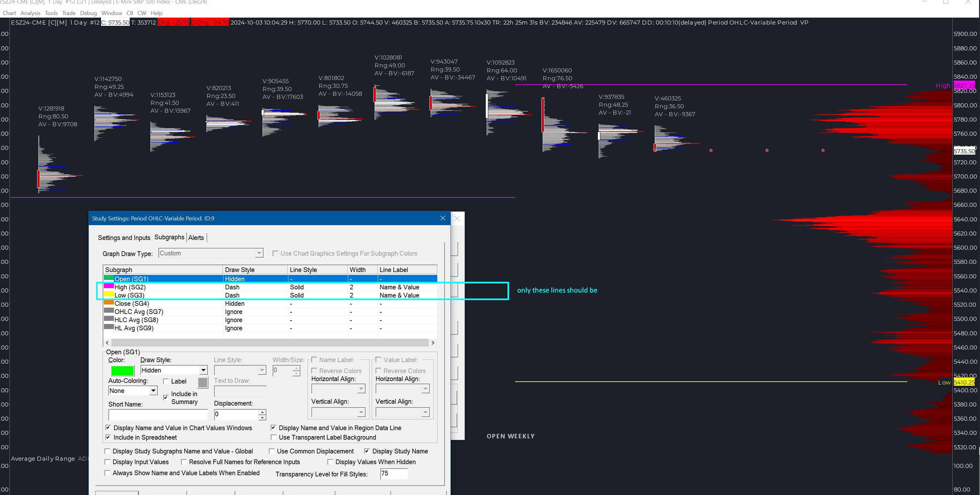Click the Transparency Level input field
Screen dimensions: 980x495
394,474
